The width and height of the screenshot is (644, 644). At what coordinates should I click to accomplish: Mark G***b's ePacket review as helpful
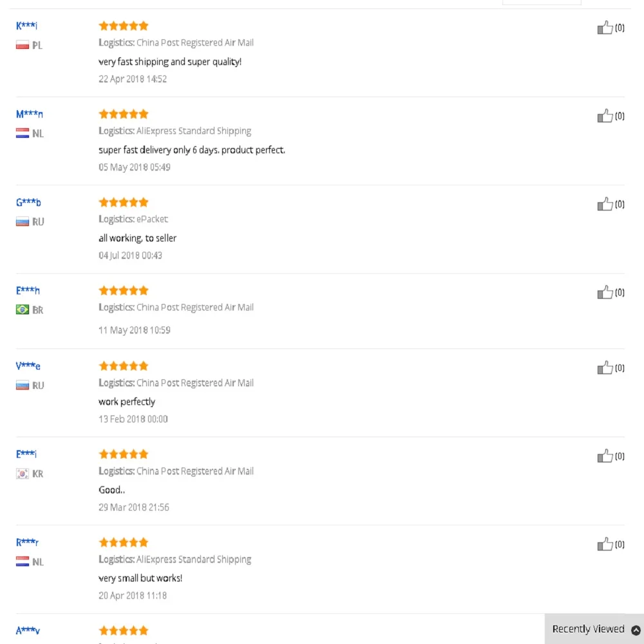(605, 204)
